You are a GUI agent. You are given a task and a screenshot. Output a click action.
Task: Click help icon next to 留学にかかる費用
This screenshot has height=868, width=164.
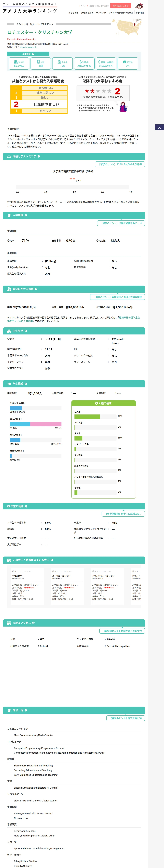tap(36, 289)
